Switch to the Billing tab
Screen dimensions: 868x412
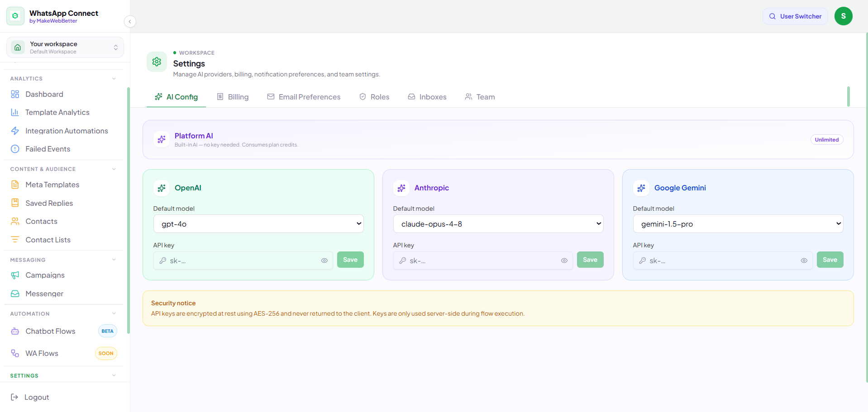pyautogui.click(x=233, y=97)
